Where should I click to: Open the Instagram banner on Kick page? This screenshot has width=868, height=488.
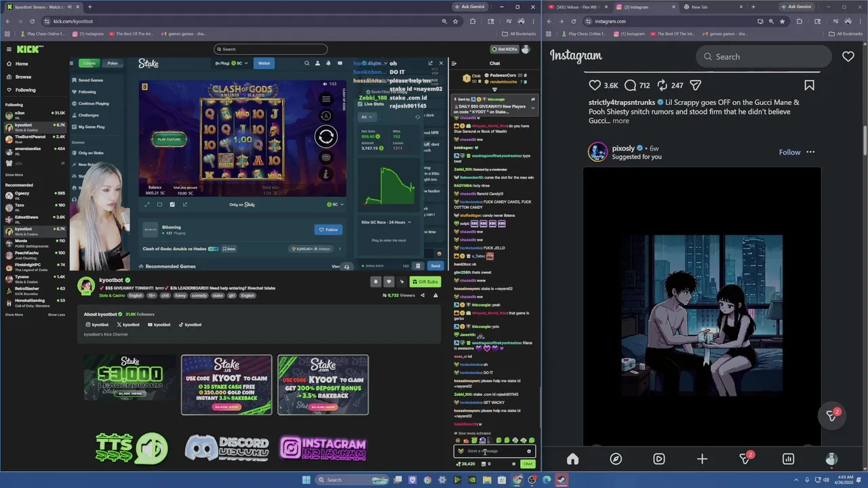[323, 449]
